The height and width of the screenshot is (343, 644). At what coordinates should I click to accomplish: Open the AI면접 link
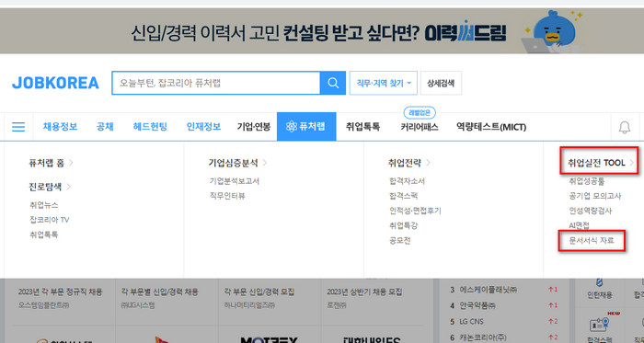(x=579, y=225)
